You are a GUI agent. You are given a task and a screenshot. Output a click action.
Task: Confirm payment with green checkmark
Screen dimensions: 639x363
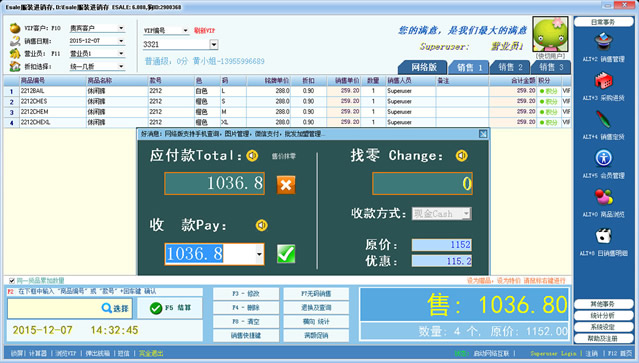click(x=286, y=254)
